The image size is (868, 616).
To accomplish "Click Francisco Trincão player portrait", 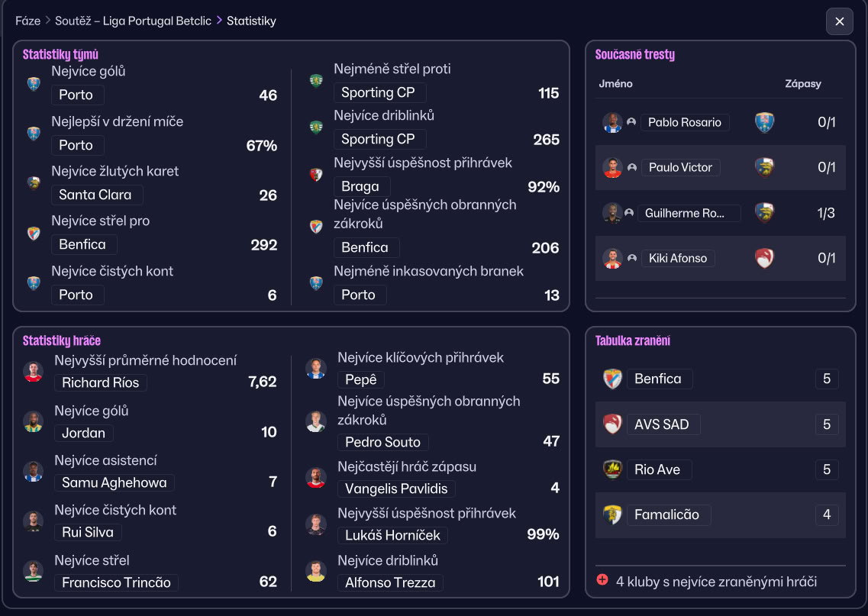I will point(34,571).
